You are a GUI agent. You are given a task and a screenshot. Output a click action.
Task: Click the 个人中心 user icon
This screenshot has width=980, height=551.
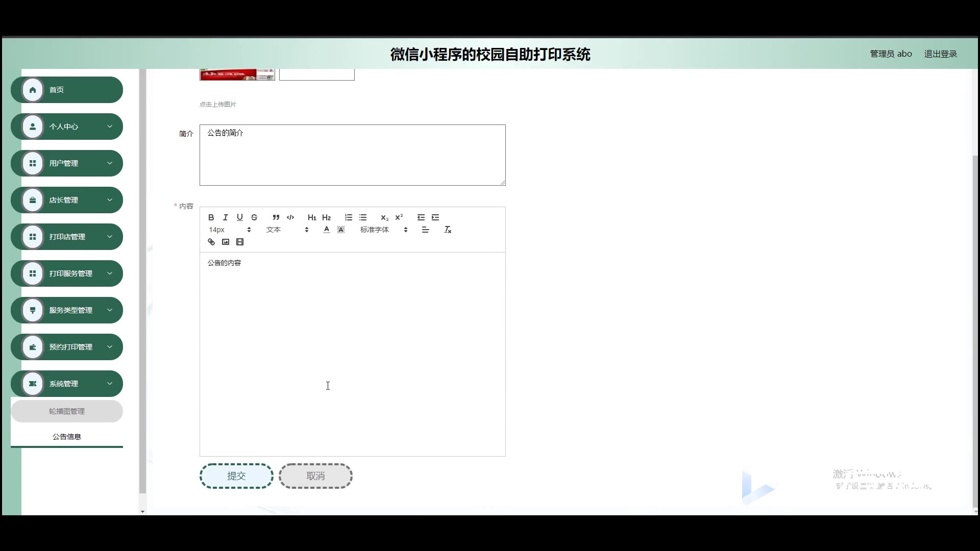click(33, 127)
